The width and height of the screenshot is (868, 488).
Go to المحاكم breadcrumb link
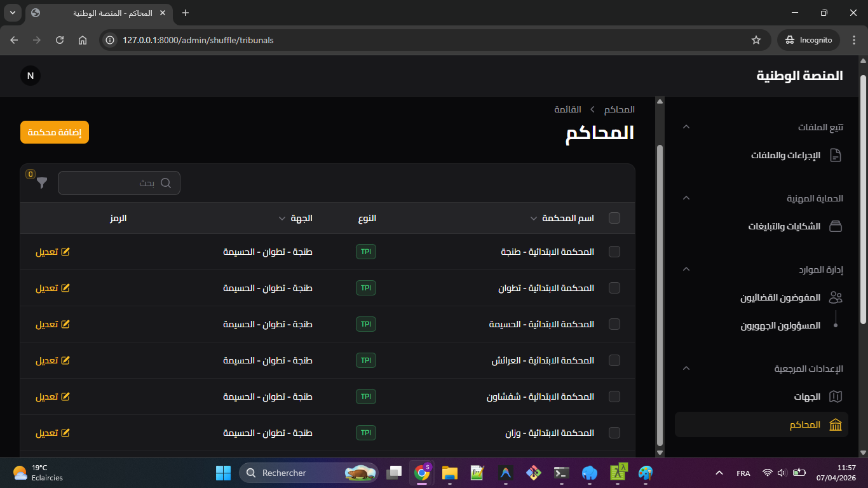pos(619,109)
